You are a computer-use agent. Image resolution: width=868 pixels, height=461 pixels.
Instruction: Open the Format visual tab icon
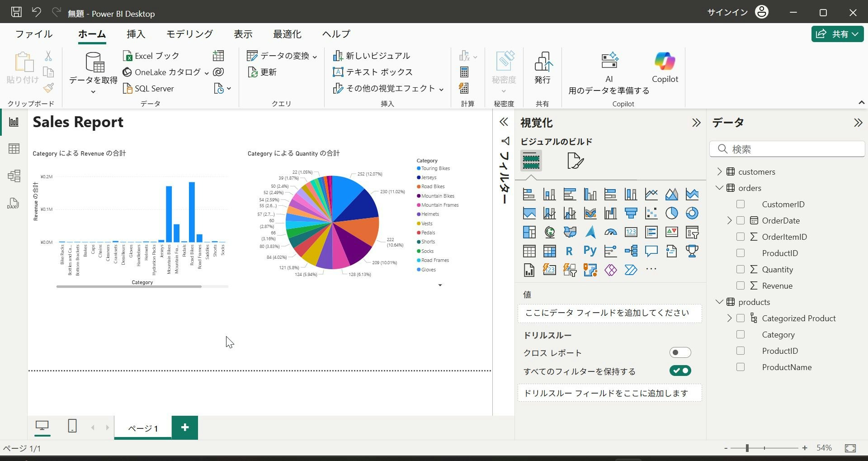pos(575,161)
